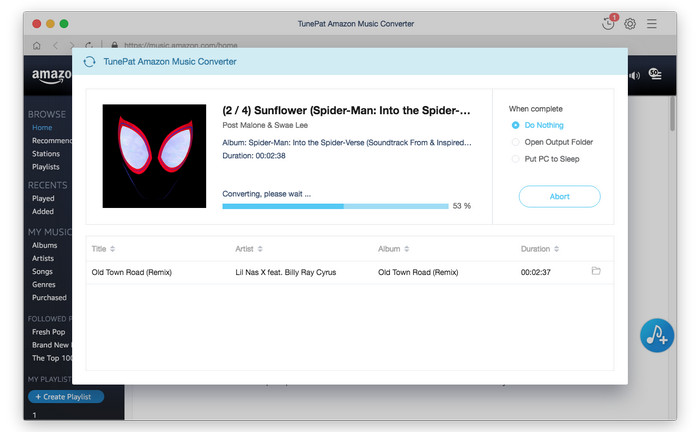Open Played under Recents
Viewport: 700px width, 432px height.
pyautogui.click(x=43, y=198)
